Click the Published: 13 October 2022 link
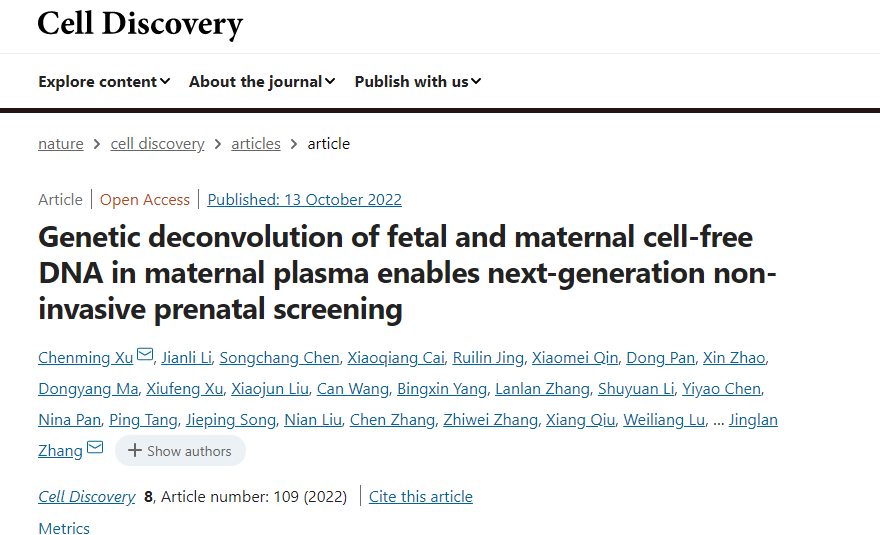Image resolution: width=880 pixels, height=535 pixels. pos(305,200)
